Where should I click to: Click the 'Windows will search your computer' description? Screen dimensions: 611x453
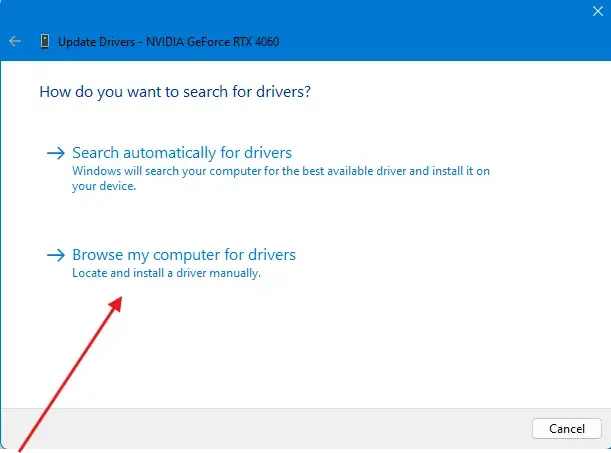(280, 171)
